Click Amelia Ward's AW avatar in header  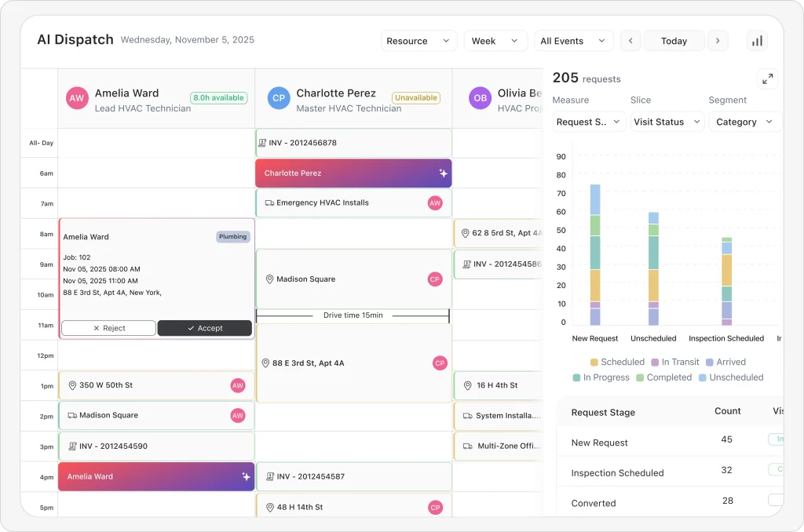77,98
